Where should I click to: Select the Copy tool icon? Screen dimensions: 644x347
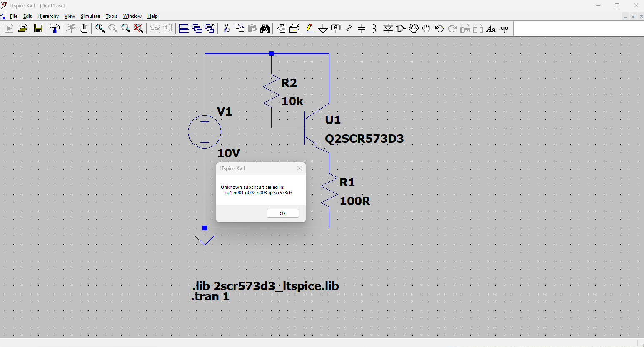point(239,28)
